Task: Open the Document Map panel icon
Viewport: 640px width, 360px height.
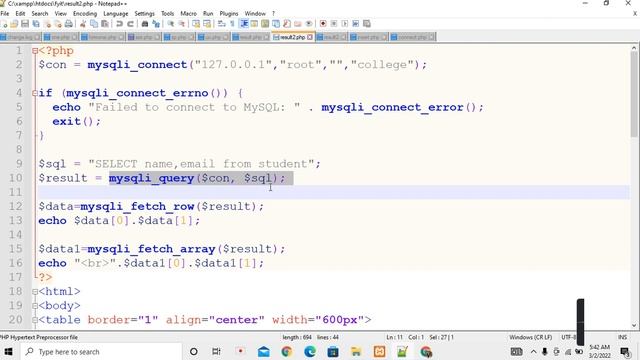Action: pyautogui.click(x=265, y=24)
